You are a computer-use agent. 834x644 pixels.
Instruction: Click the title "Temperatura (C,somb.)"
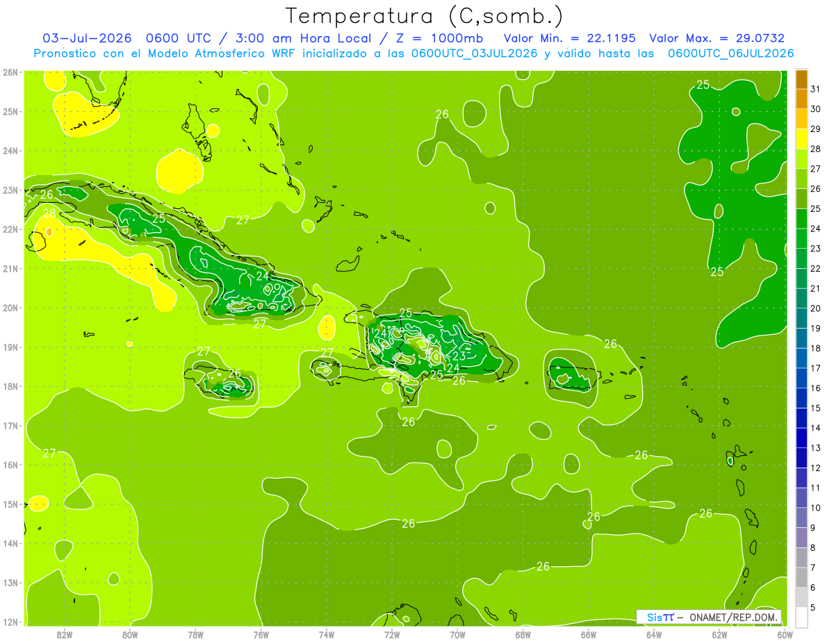425,17
